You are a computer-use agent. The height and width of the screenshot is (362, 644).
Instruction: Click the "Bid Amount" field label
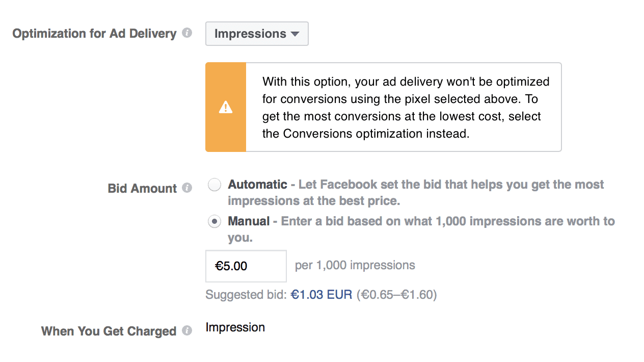(x=142, y=189)
